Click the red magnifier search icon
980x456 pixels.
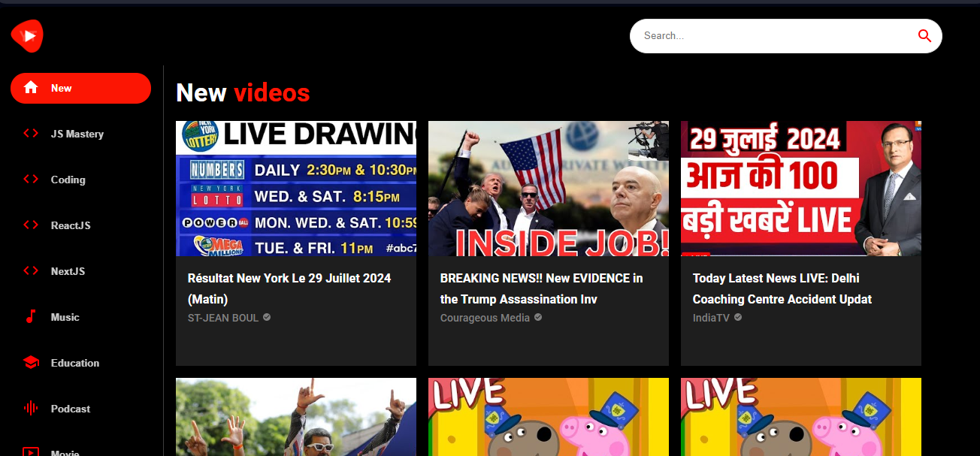click(x=924, y=36)
